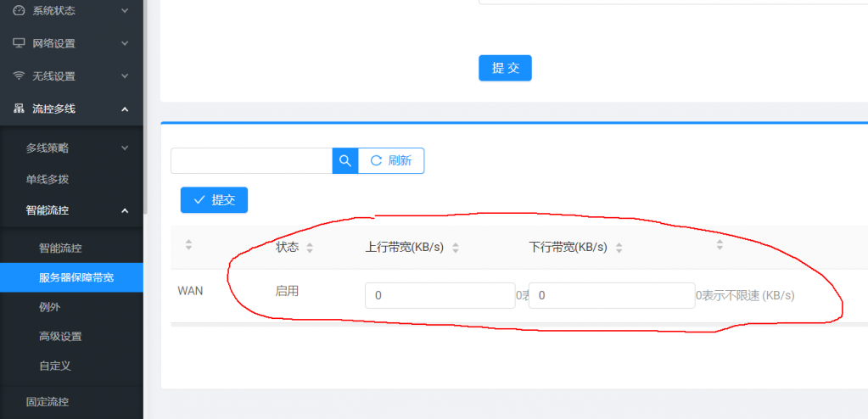Sort by 下行带宽(KB/s) column arrows
This screenshot has width=868, height=419.
[x=619, y=248]
